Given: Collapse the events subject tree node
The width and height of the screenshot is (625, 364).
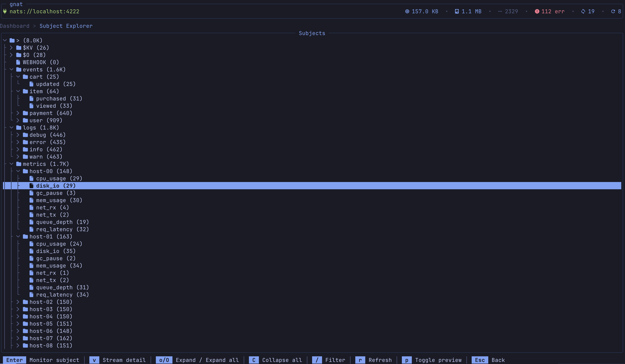Looking at the screenshot, I should [x=11, y=69].
